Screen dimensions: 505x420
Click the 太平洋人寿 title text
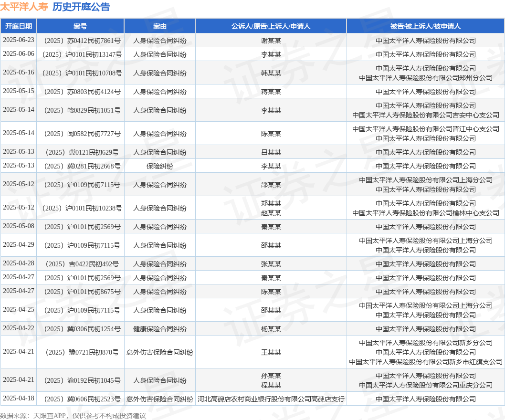[24, 6]
